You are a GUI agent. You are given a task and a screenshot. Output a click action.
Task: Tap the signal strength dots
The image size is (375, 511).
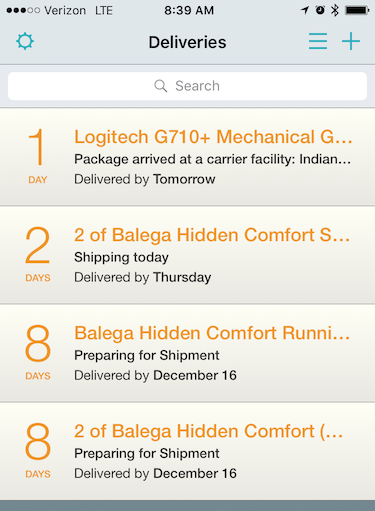(x=23, y=10)
